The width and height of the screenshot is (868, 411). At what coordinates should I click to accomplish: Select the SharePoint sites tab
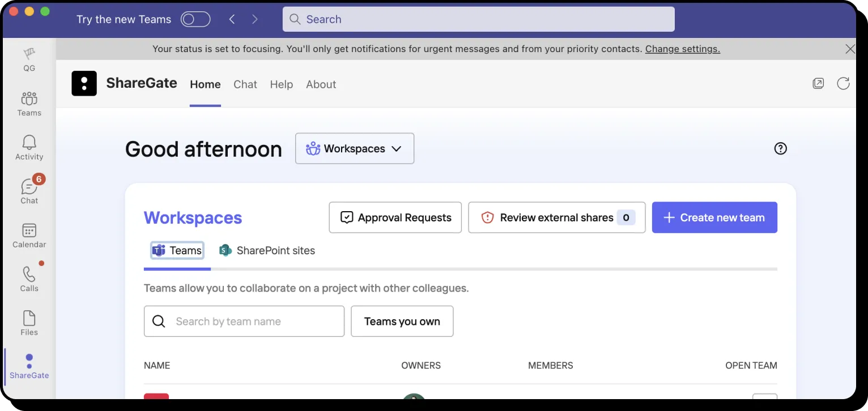(x=267, y=250)
